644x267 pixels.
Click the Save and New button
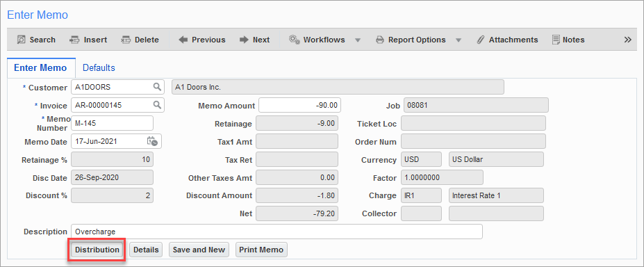pyautogui.click(x=199, y=250)
